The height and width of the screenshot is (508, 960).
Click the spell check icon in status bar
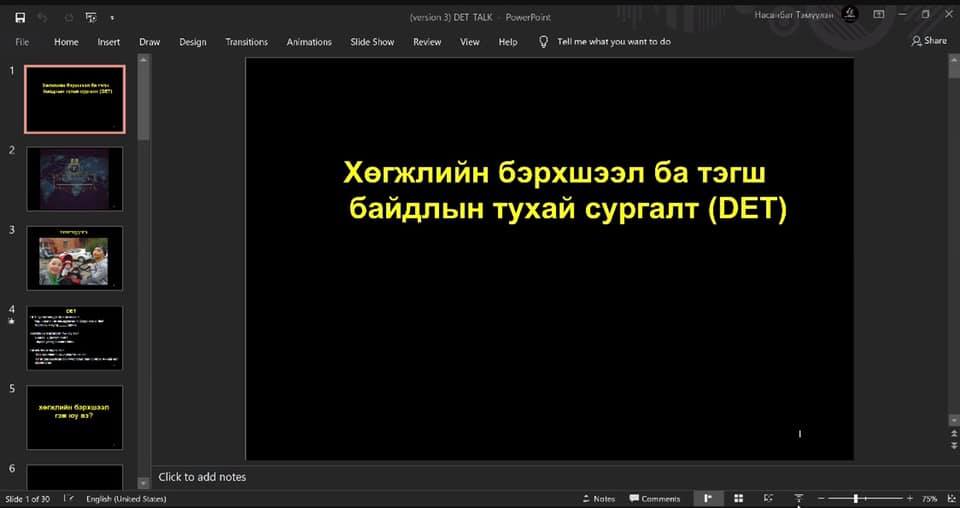click(x=69, y=498)
